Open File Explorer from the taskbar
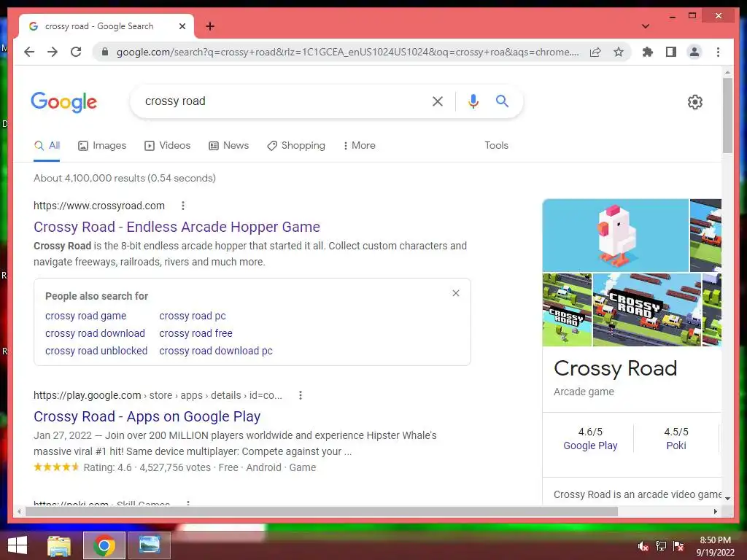 [59, 545]
